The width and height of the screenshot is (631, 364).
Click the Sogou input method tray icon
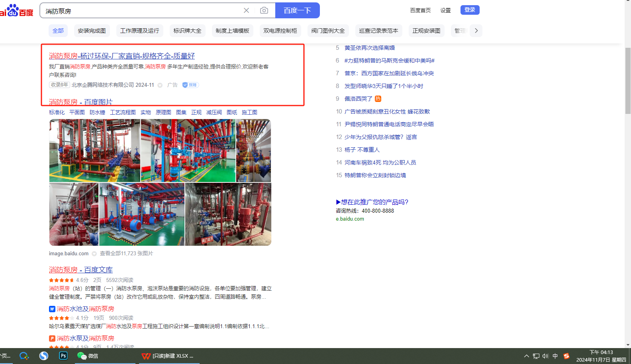tap(566, 356)
